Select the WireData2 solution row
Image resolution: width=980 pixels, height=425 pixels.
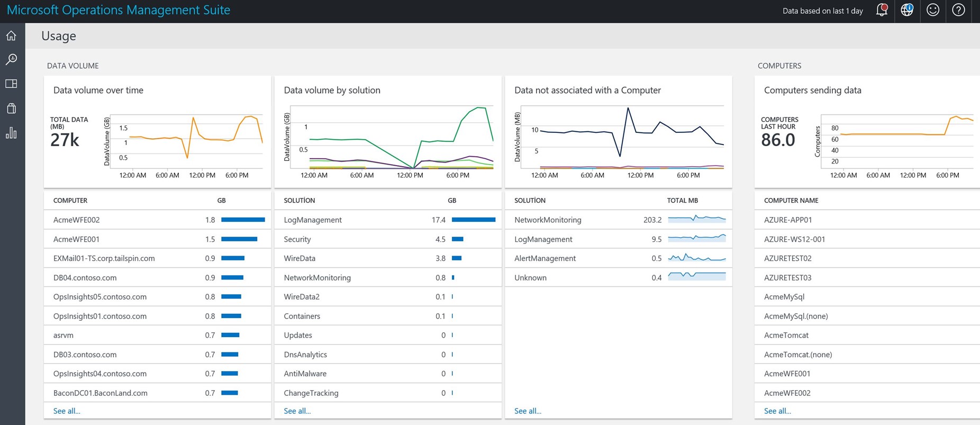click(388, 296)
